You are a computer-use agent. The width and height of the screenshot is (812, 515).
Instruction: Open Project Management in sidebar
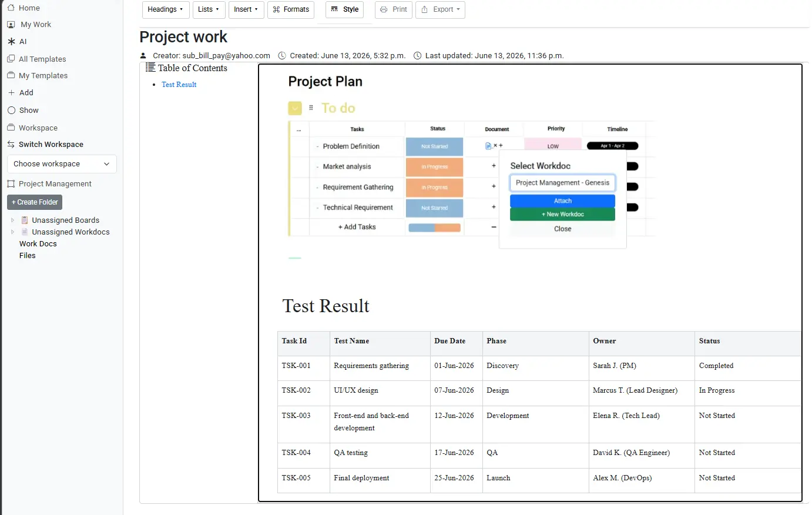tap(49, 184)
